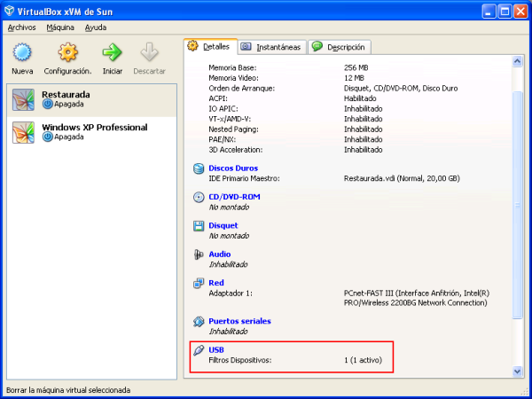Open the Máquina menu
This screenshot has width=532, height=399.
(60, 27)
